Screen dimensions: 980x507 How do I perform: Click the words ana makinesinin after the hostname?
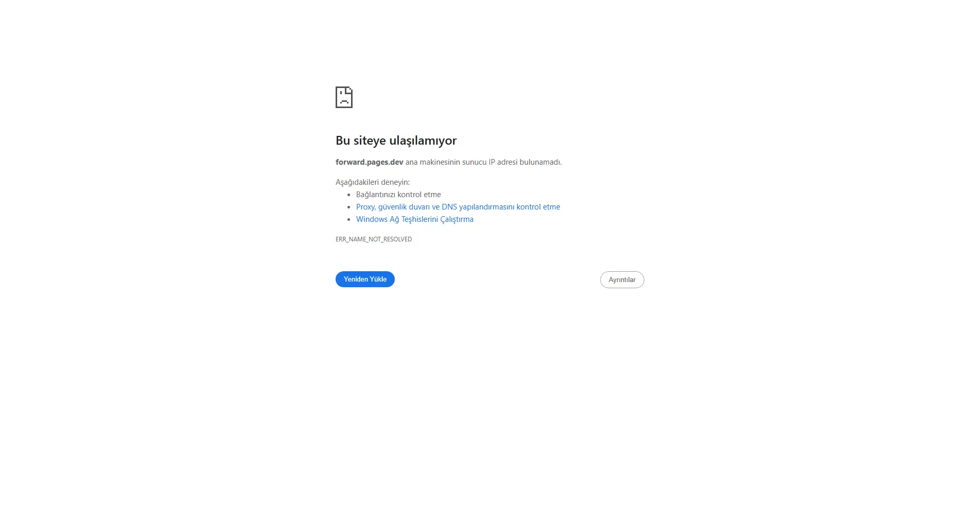tap(433, 162)
